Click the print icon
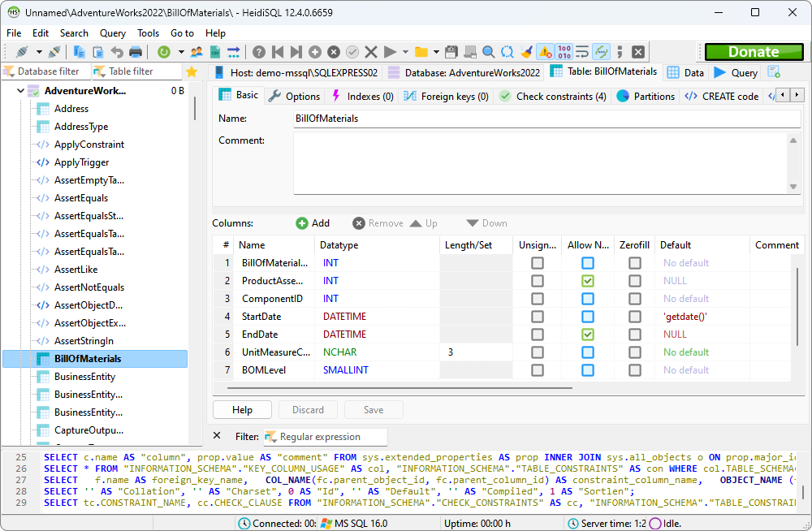Screen dimensions: 812x531 [x=136, y=52]
